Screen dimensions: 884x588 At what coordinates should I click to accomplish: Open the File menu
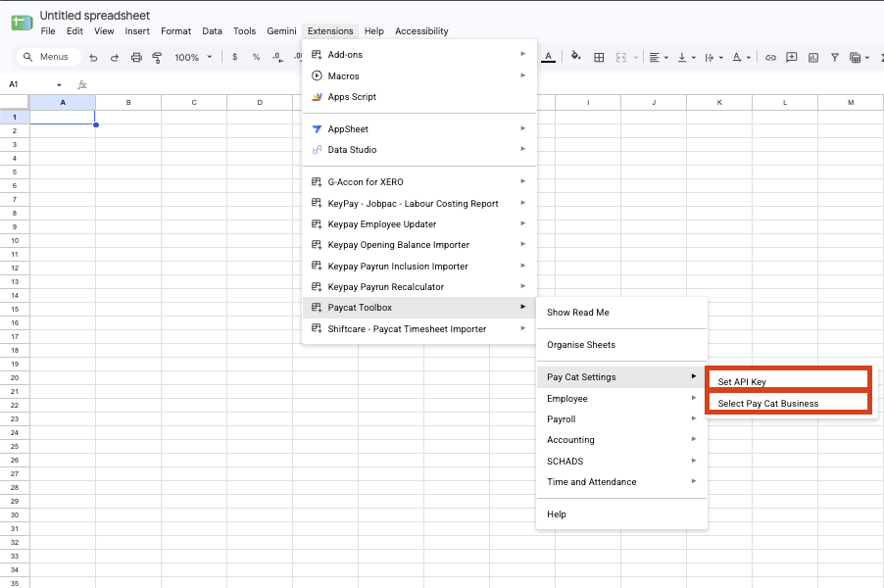click(x=48, y=31)
